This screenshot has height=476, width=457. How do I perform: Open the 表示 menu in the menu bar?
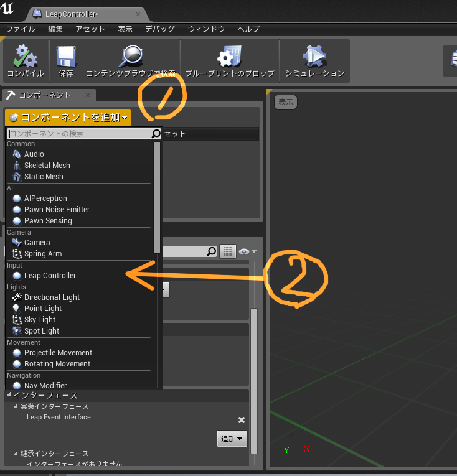pos(125,29)
